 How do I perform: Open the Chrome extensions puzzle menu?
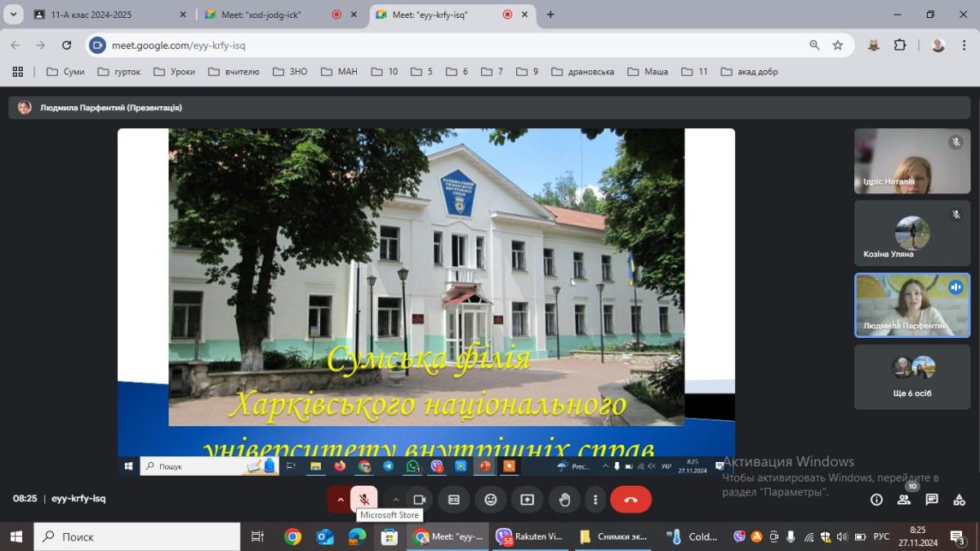tap(900, 46)
